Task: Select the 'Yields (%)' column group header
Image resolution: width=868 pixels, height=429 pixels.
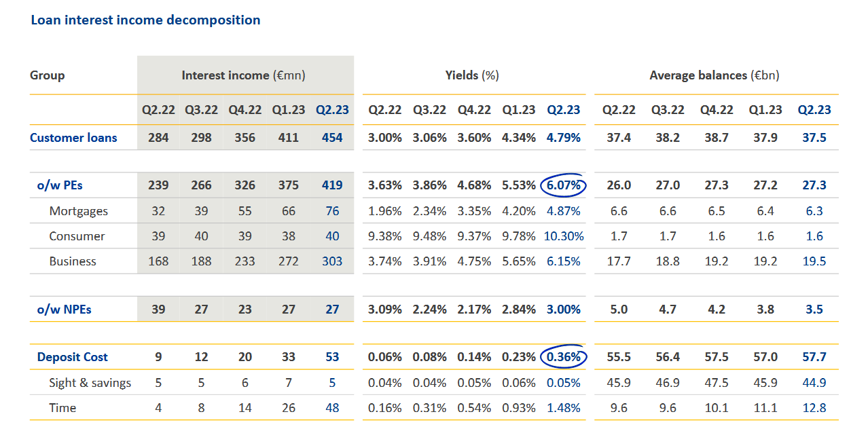Action: [x=472, y=75]
